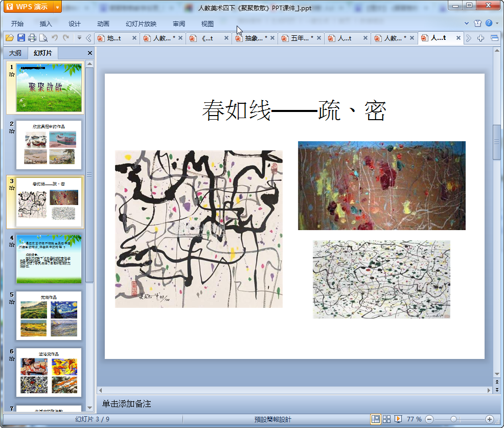Open the 设计 menu tab
This screenshot has width=504, height=428.
tap(74, 24)
